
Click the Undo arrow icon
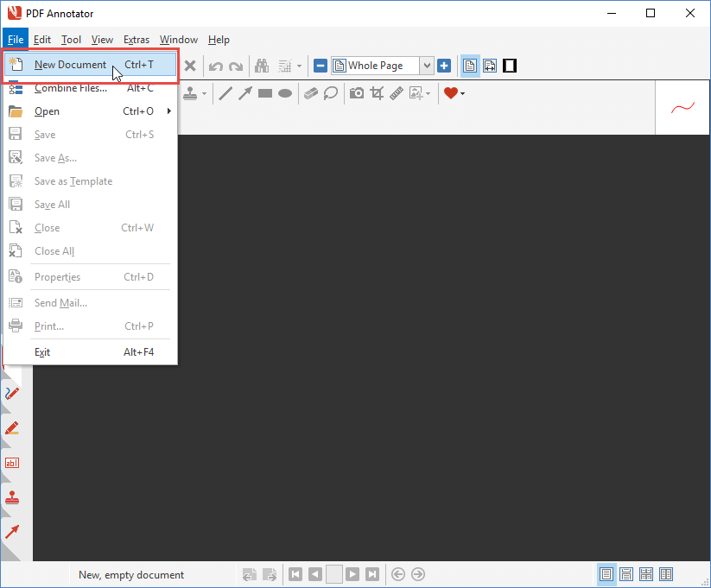[x=215, y=66]
